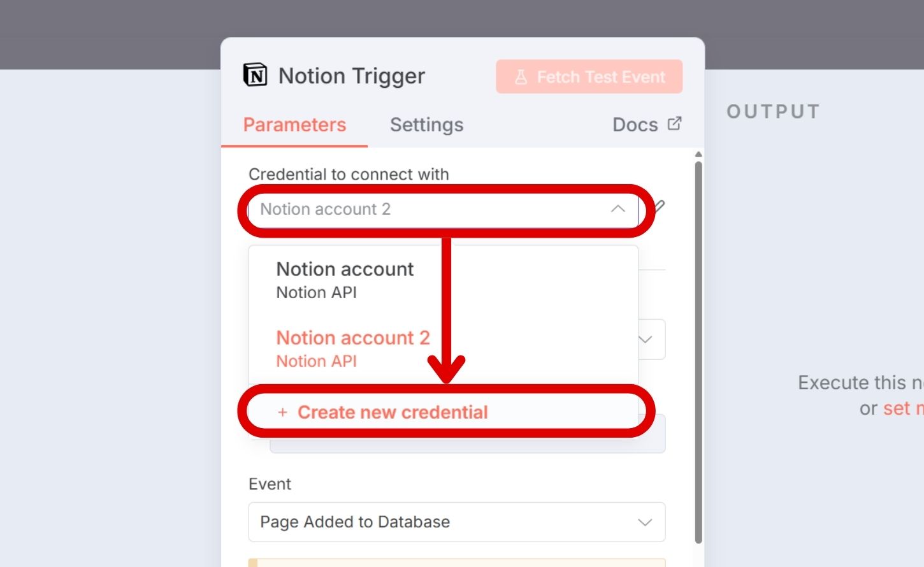
Task: Choose "Notion account 2" from the list
Action: point(352,348)
